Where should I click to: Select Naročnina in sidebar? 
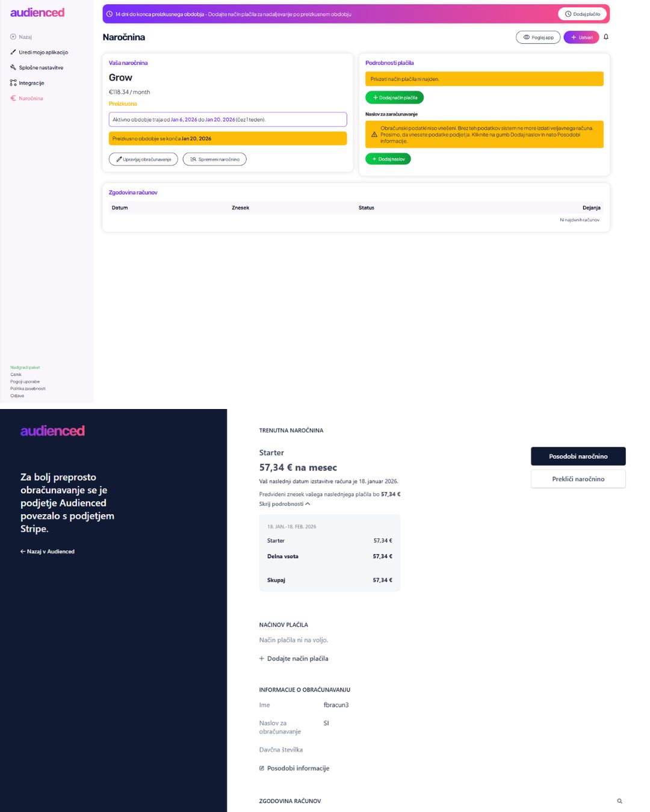coord(30,99)
